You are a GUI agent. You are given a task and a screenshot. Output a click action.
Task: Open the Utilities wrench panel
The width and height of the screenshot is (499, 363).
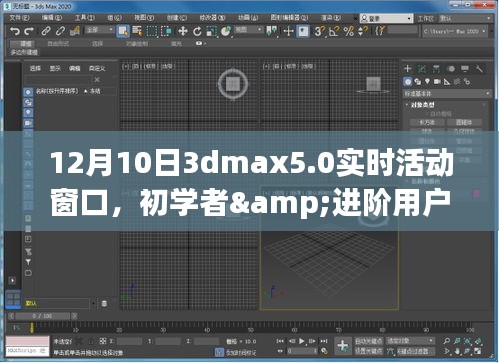coord(479,69)
